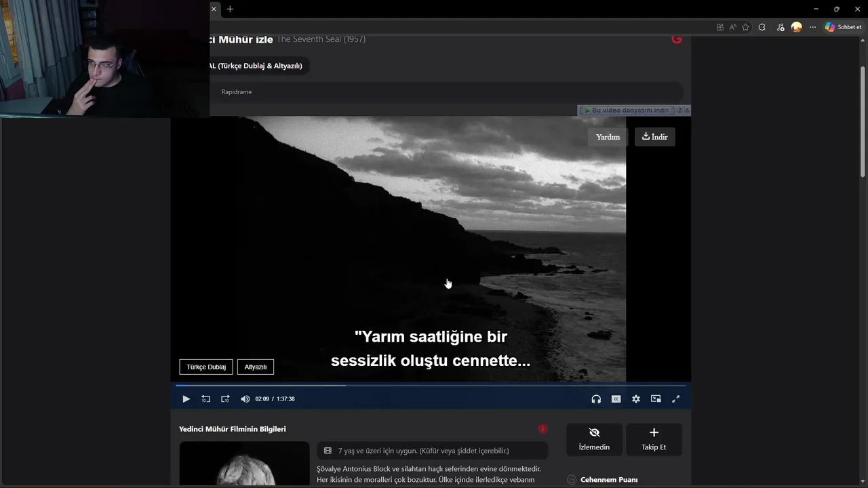Follow the film with Takip Et
The width and height of the screenshot is (868, 488).
coord(654,439)
